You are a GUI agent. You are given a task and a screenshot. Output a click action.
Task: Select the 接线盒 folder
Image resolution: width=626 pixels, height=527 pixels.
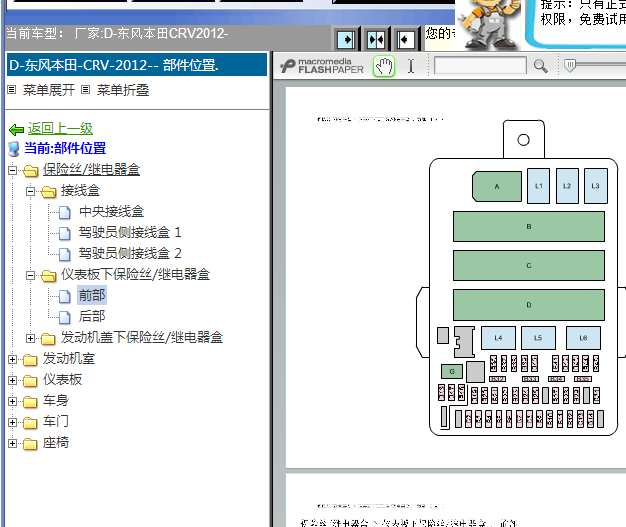click(80, 190)
